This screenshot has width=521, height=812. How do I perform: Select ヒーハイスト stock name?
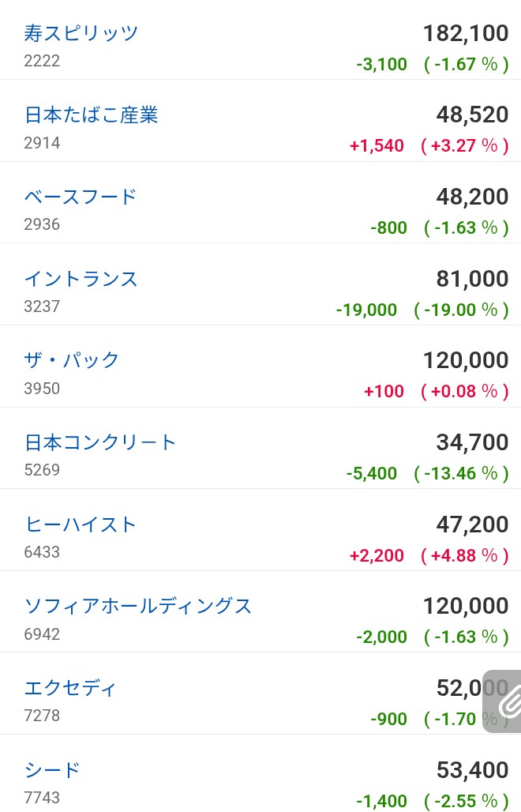click(81, 524)
